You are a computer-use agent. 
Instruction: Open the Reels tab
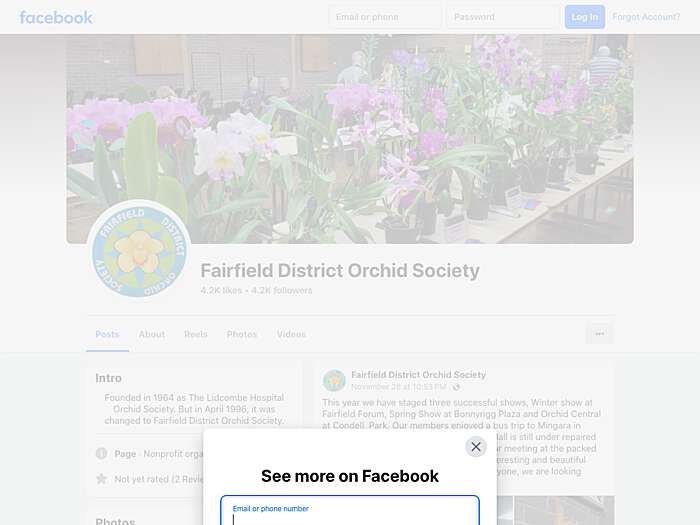[196, 334]
